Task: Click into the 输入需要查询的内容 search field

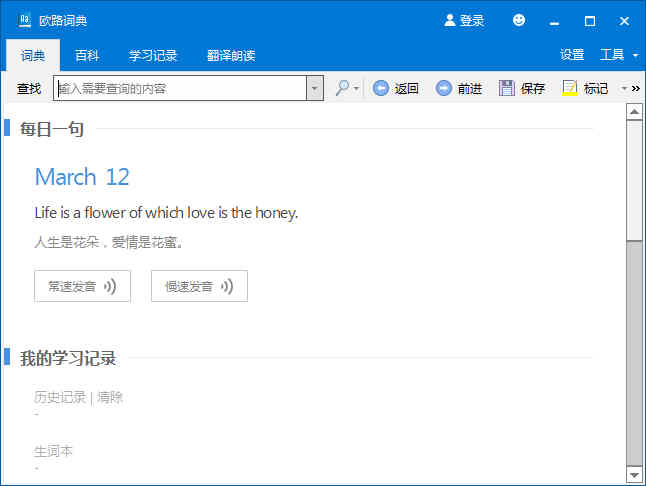Action: point(180,88)
